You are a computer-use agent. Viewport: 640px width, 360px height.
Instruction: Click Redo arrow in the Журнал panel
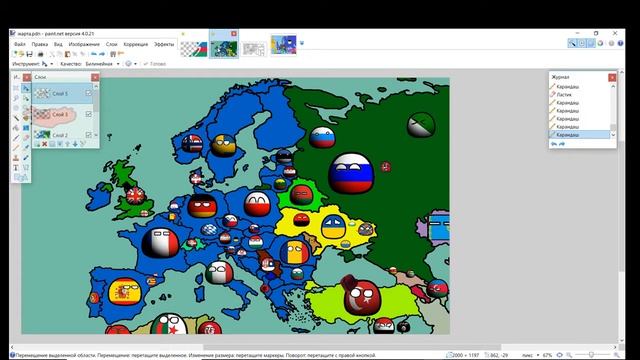coord(562,144)
